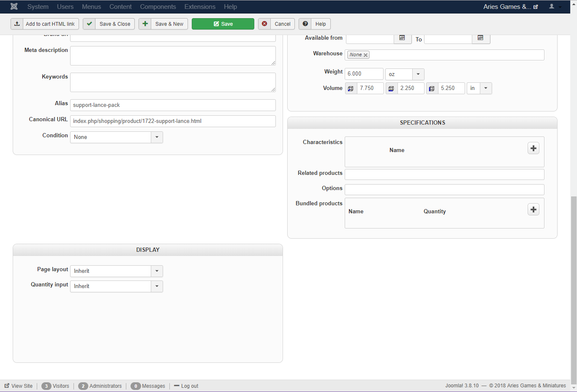Viewport: 577px width, 392px height.
Task: Click the Log out dash icon
Action: (177, 386)
